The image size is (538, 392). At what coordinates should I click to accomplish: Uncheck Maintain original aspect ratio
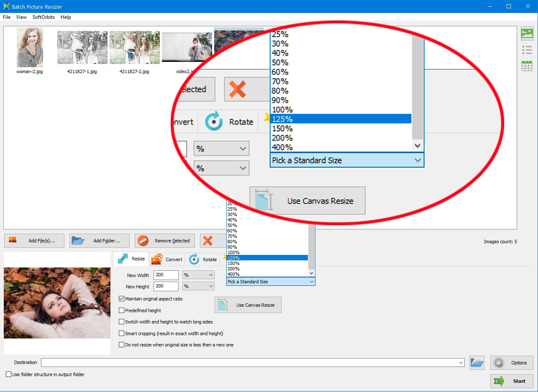click(122, 299)
